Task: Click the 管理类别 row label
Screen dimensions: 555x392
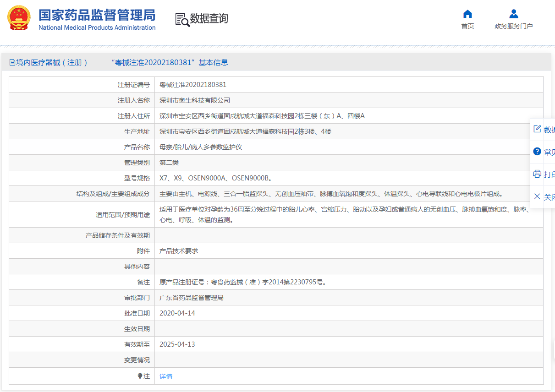Action: pyautogui.click(x=137, y=163)
